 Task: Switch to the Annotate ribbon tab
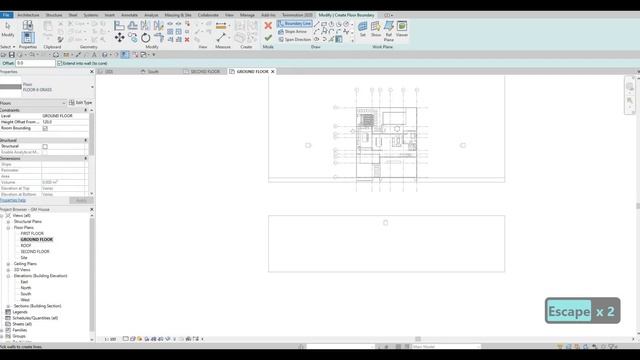[129, 15]
